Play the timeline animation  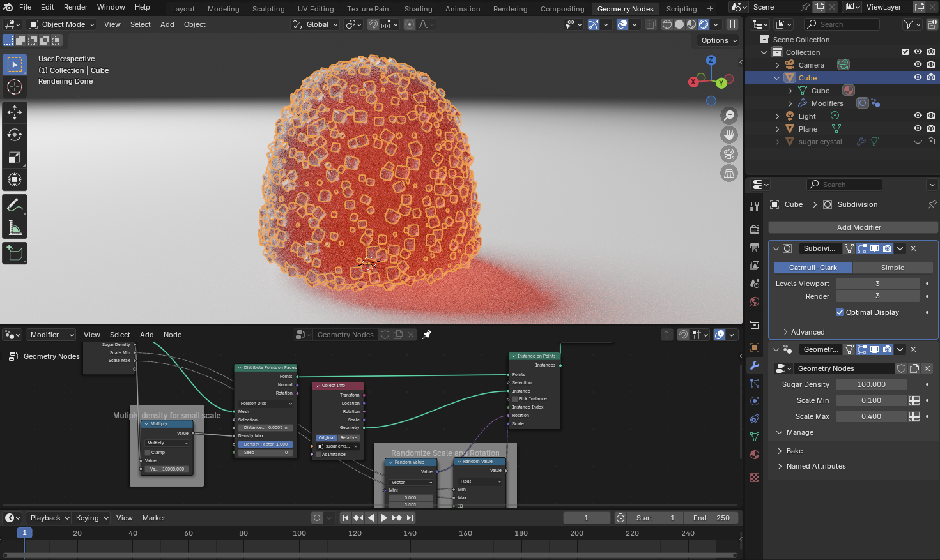(x=383, y=518)
